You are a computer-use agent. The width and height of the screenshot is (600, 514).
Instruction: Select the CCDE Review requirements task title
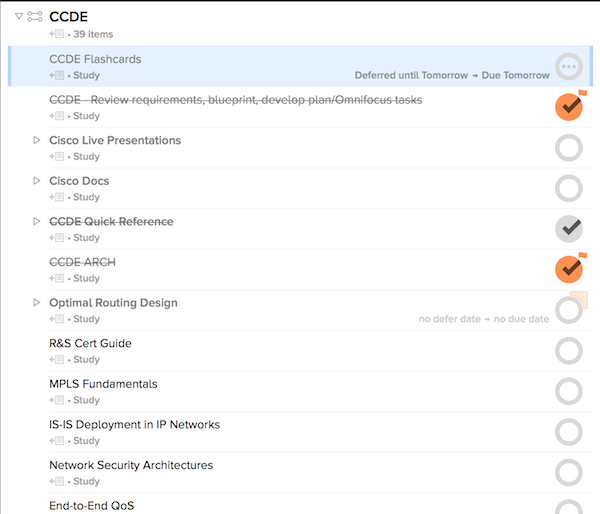point(236,100)
